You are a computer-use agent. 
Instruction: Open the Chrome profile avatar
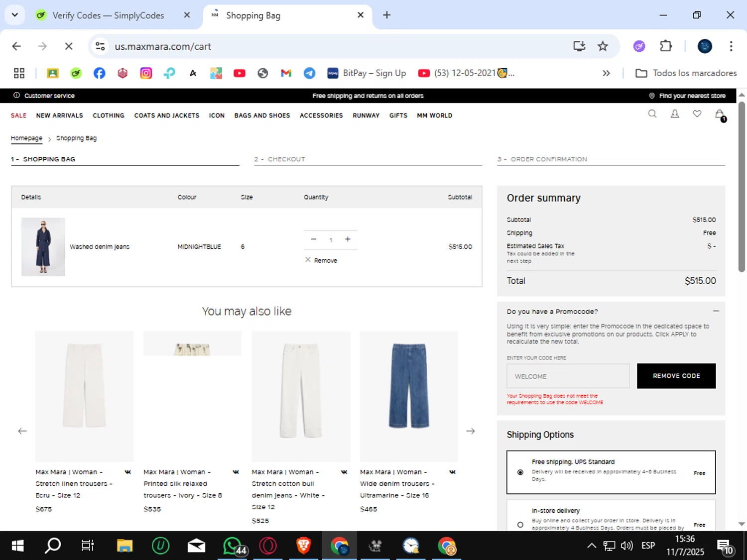705,46
